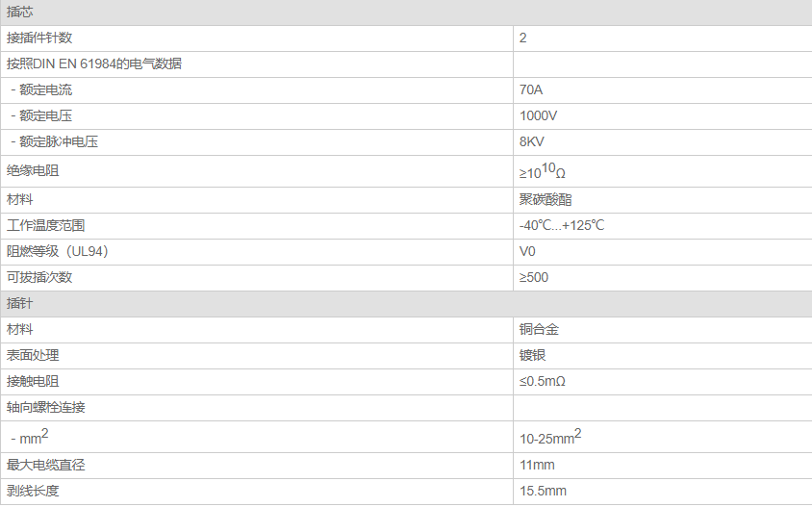The height and width of the screenshot is (507, 812).
Task: Select the 8KV impulse voltage value
Action: 532,141
